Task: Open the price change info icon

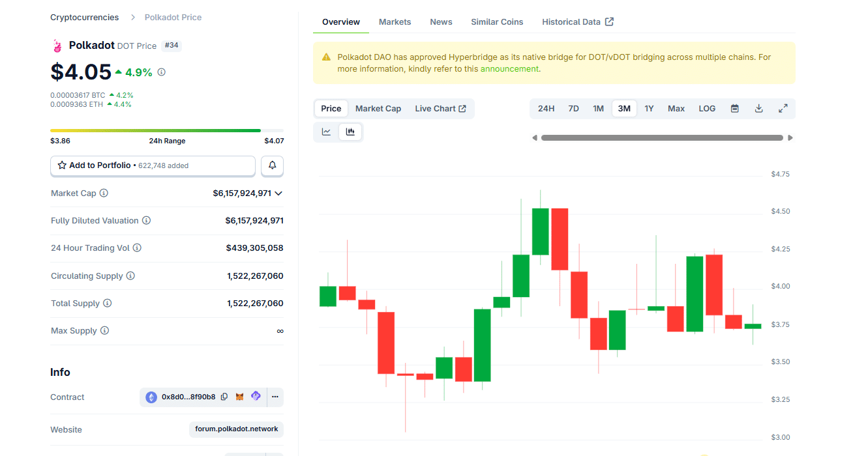Action: (162, 72)
